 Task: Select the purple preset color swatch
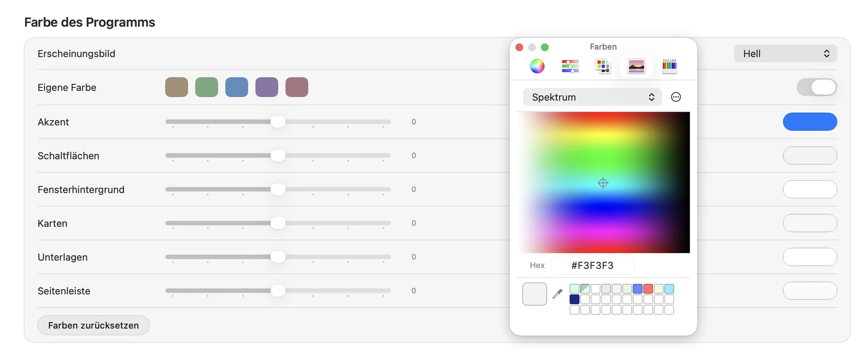point(267,87)
